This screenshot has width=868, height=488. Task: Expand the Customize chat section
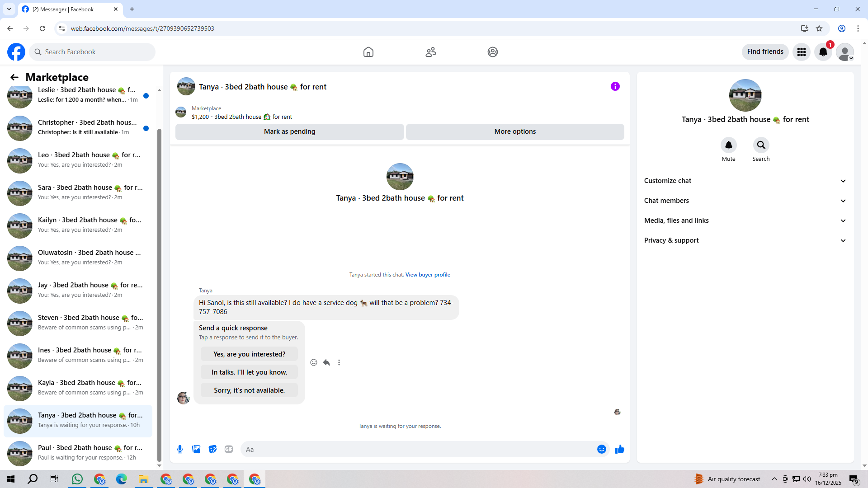coord(745,181)
